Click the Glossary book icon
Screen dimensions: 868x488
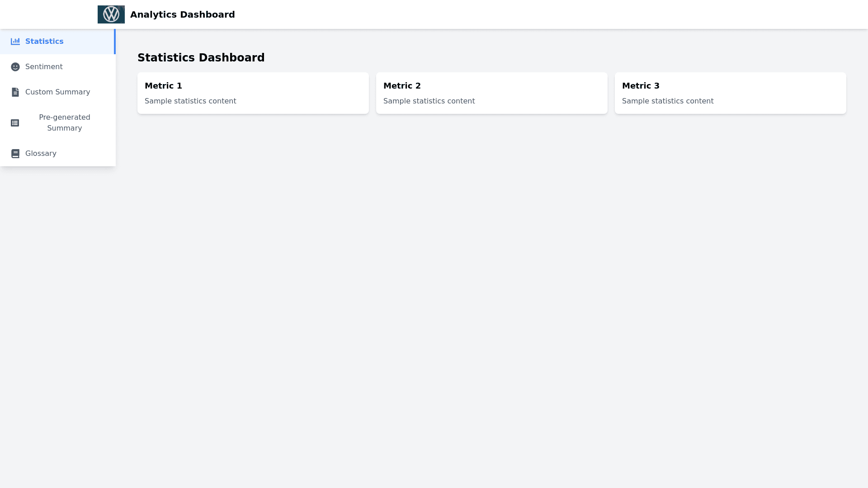pyautogui.click(x=15, y=154)
